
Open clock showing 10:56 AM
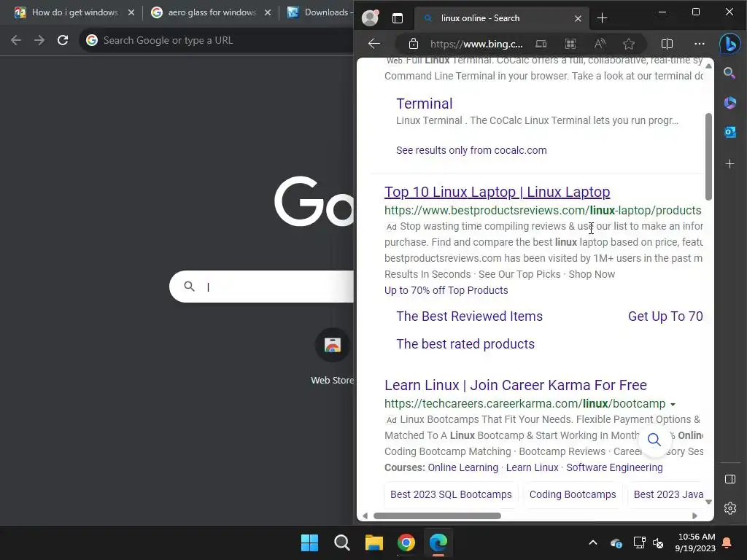pos(695,542)
